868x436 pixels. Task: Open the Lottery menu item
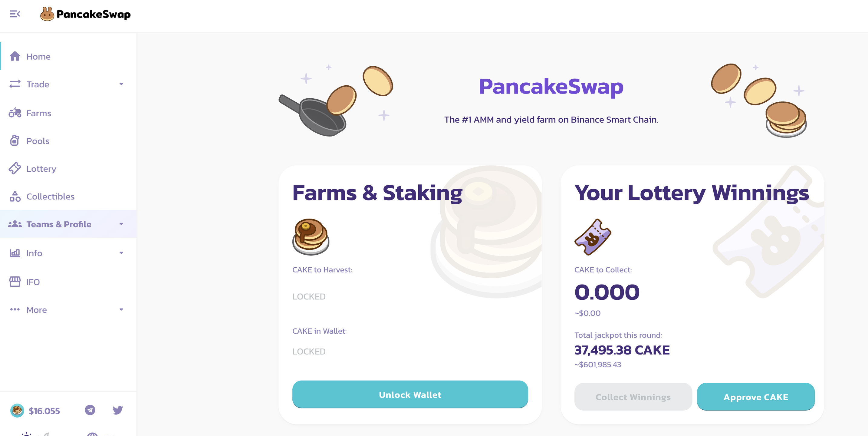pos(41,169)
